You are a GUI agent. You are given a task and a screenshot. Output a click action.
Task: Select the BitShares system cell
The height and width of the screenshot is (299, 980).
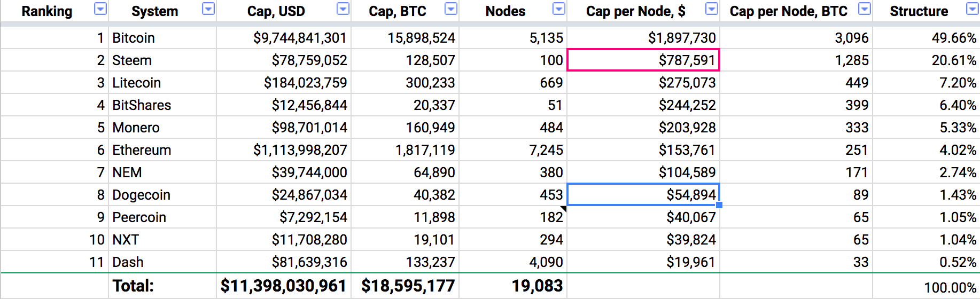click(x=162, y=105)
